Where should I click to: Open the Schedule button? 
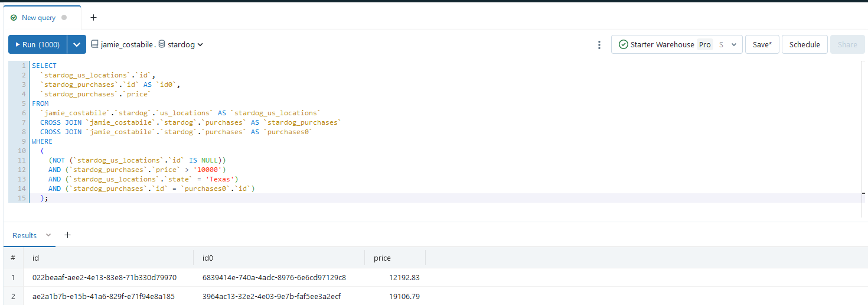(x=804, y=44)
